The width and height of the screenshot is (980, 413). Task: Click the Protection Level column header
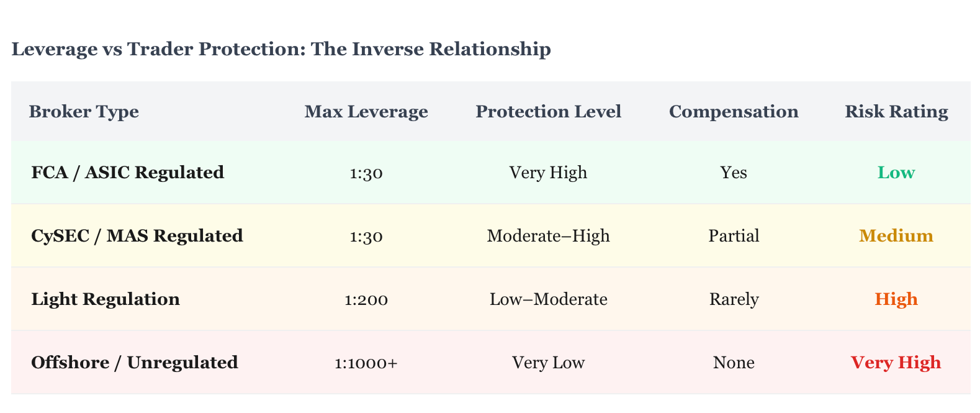point(548,112)
